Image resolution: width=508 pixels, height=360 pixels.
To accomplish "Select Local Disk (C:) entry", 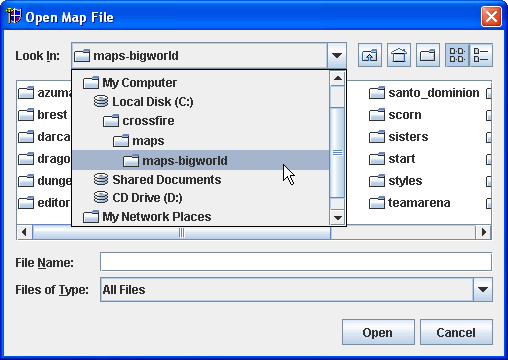I will tap(200, 101).
